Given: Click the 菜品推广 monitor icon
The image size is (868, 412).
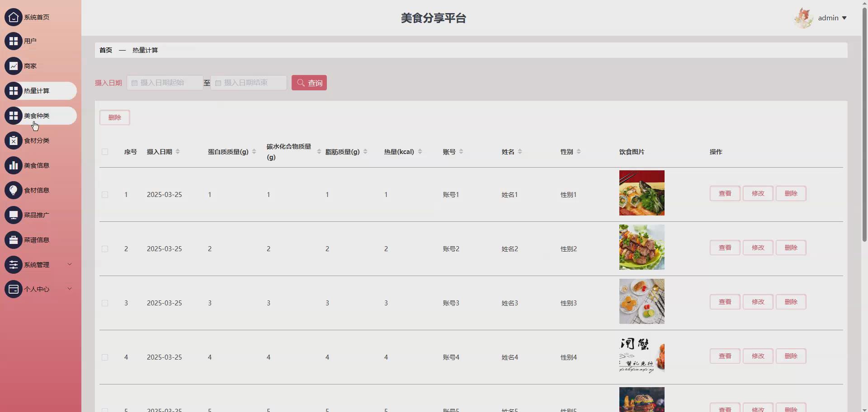Looking at the screenshot, I should [14, 215].
